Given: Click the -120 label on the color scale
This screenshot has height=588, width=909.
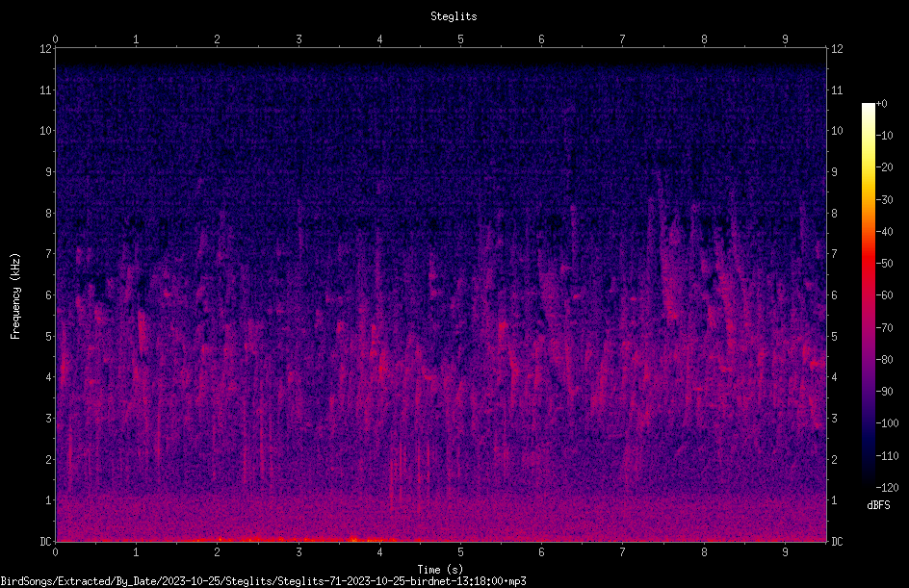Looking at the screenshot, I should 887,488.
